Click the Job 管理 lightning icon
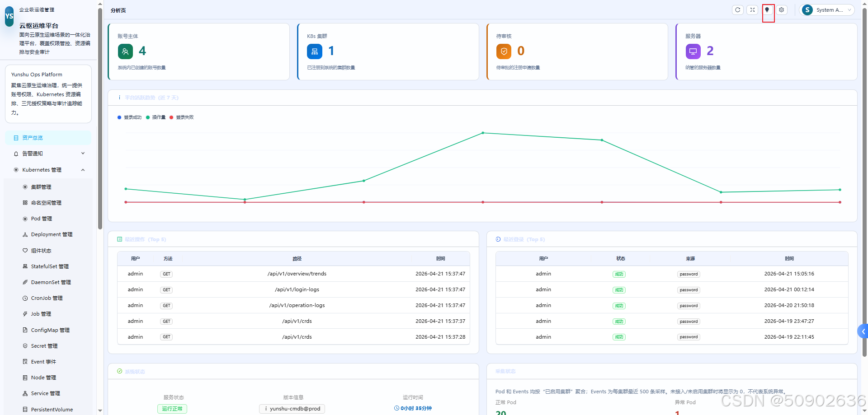The width and height of the screenshot is (868, 415). [25, 314]
